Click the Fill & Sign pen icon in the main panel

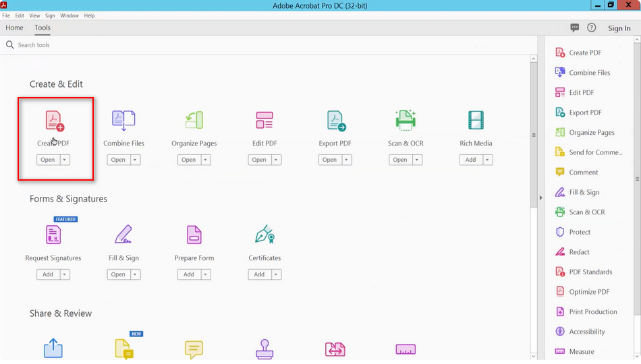coord(123,234)
